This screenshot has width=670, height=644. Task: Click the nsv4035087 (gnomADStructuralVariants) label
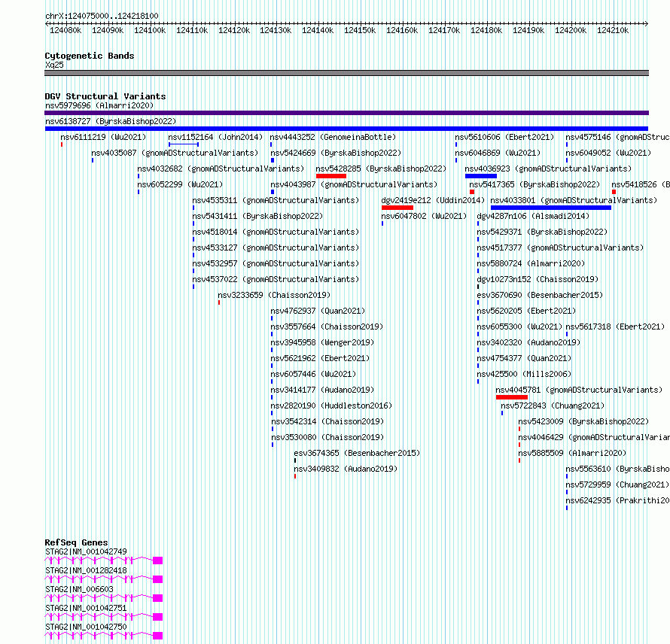175,153
